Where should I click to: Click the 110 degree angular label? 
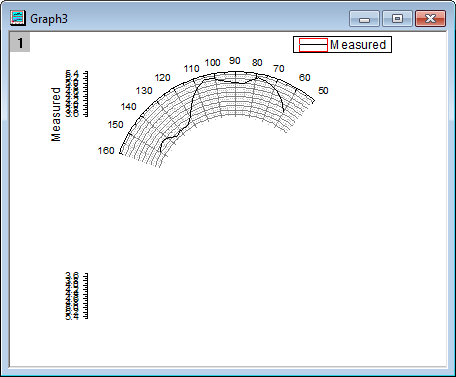tap(191, 69)
